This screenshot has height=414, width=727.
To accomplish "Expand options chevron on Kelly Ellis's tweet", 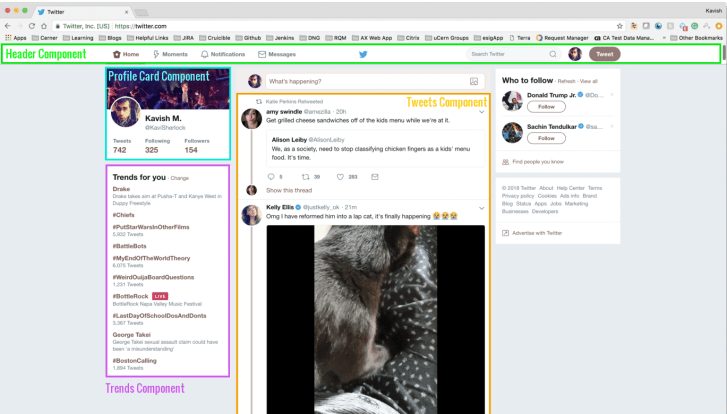I will point(481,208).
